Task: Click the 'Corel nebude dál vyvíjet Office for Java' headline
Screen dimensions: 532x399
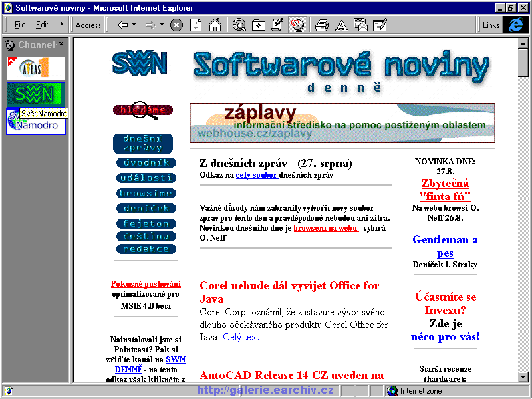Action: 289,292
